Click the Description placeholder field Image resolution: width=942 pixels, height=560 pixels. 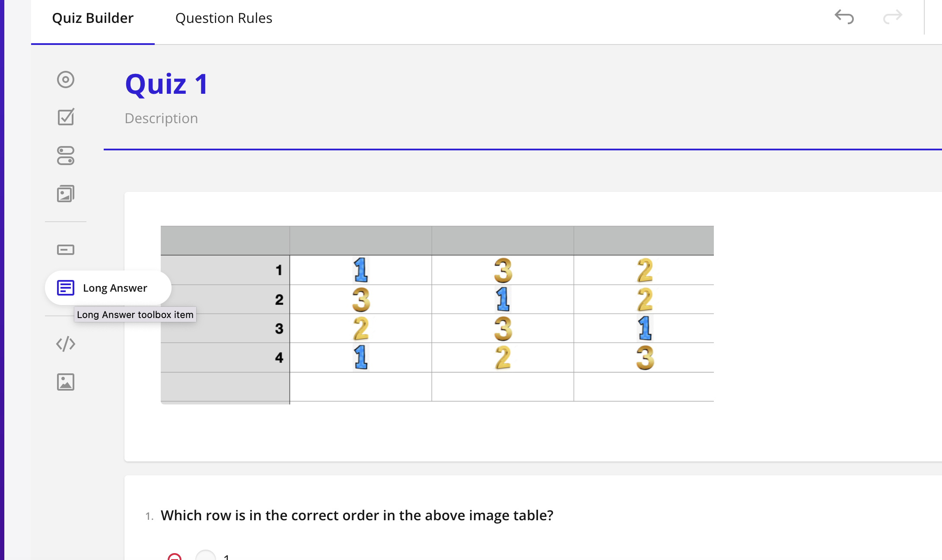click(161, 118)
